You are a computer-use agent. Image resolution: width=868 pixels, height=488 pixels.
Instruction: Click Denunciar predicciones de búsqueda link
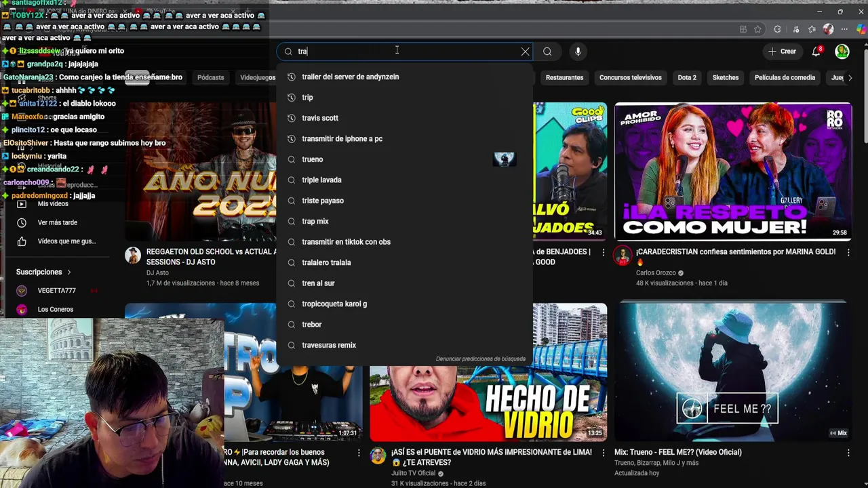pos(481,359)
